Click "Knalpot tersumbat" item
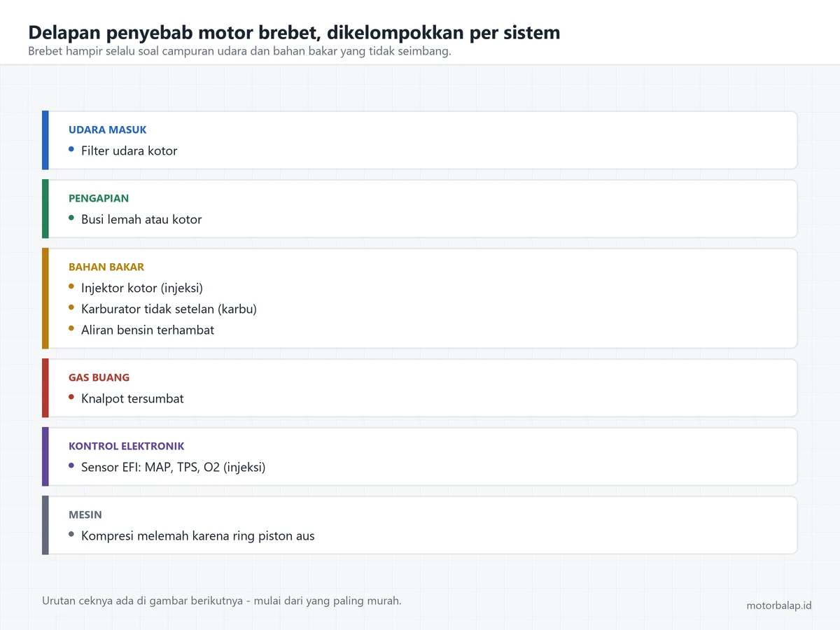 pyautogui.click(x=132, y=398)
